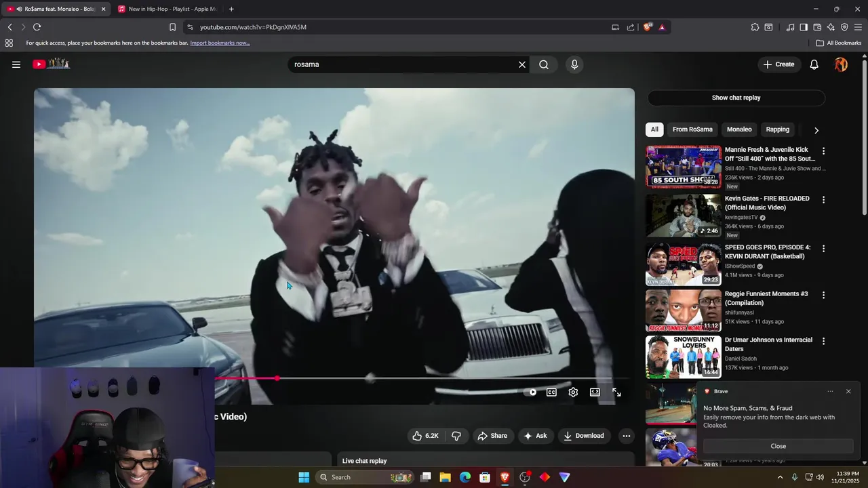Run the YouTube search magnifier button
The image size is (868, 488).
click(544, 64)
